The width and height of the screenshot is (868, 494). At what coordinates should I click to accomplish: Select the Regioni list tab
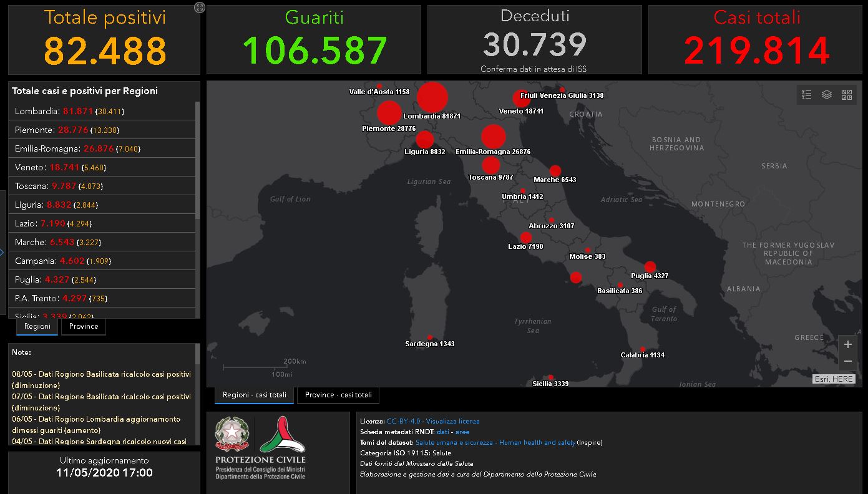pyautogui.click(x=37, y=326)
